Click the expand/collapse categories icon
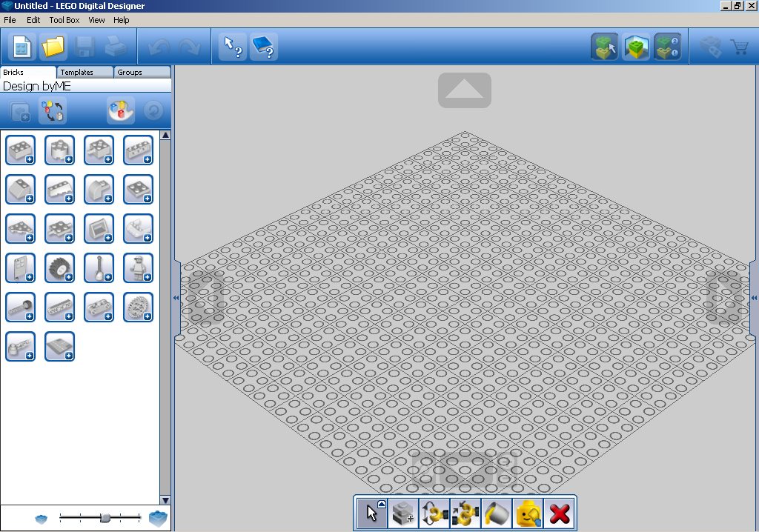The width and height of the screenshot is (759, 532). click(53, 111)
